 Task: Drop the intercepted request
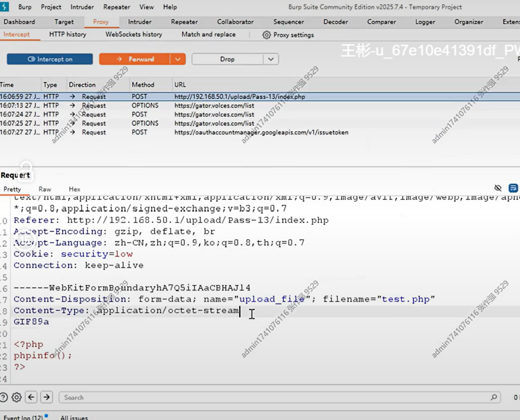pos(227,59)
